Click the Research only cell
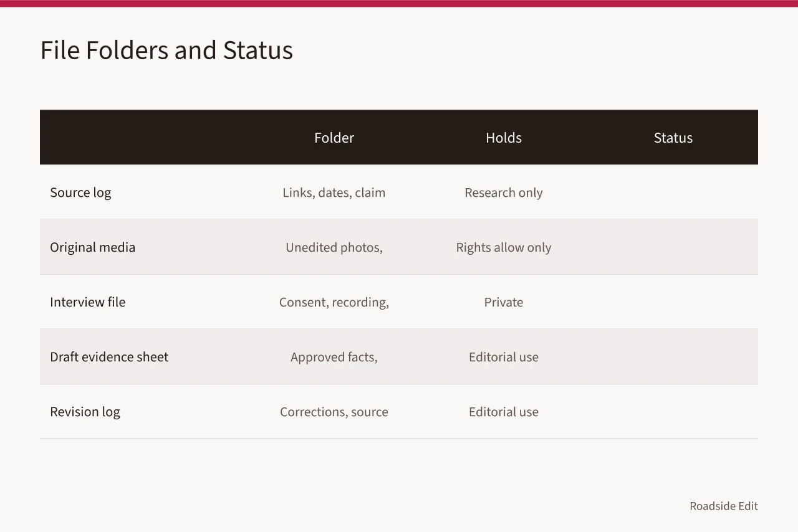The width and height of the screenshot is (798, 532). tap(504, 192)
